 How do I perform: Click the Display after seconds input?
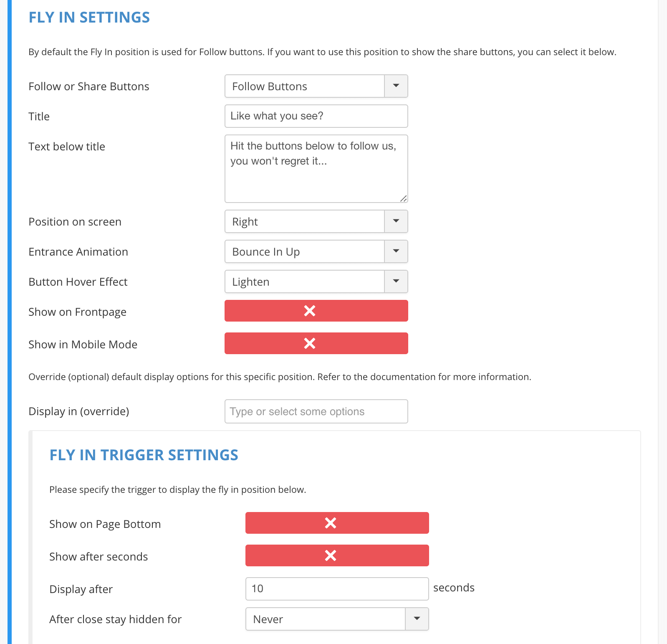(x=337, y=589)
